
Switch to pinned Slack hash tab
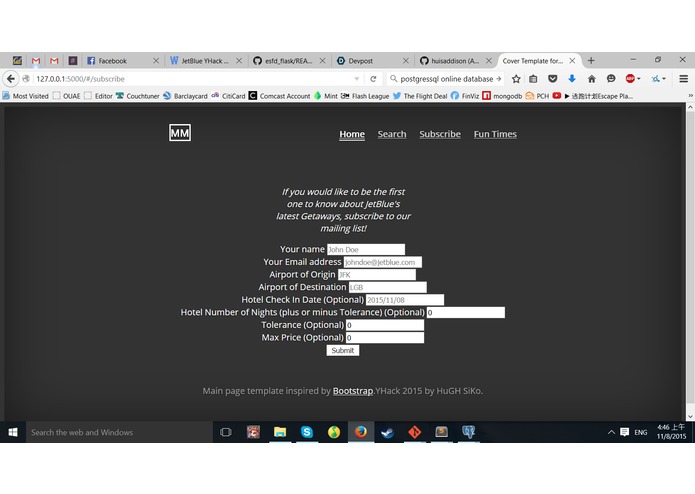click(73, 61)
